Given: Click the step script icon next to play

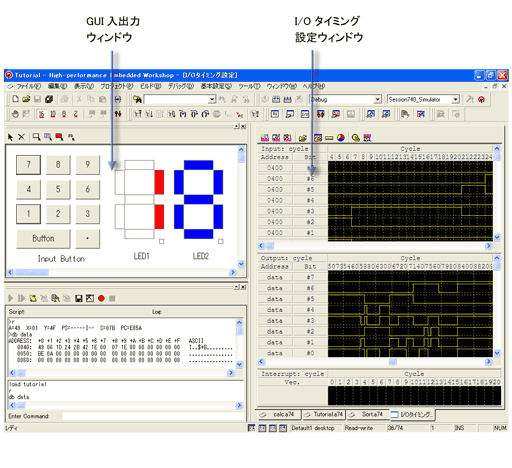Looking at the screenshot, I should (22, 298).
